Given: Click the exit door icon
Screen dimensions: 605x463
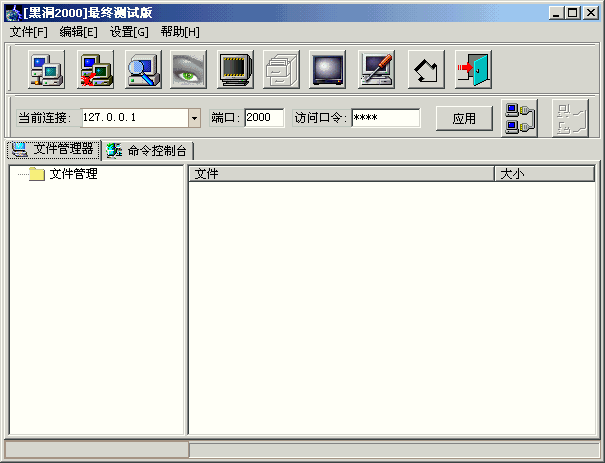Looking at the screenshot, I should (473, 70).
